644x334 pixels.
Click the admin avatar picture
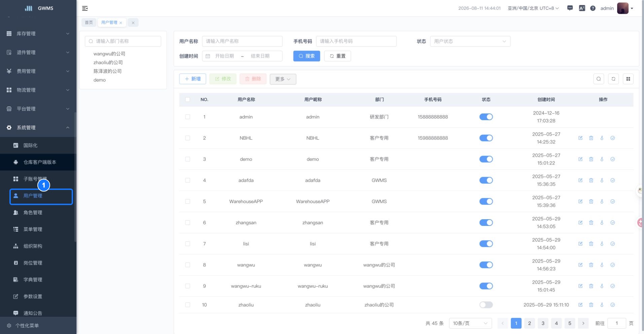click(623, 8)
